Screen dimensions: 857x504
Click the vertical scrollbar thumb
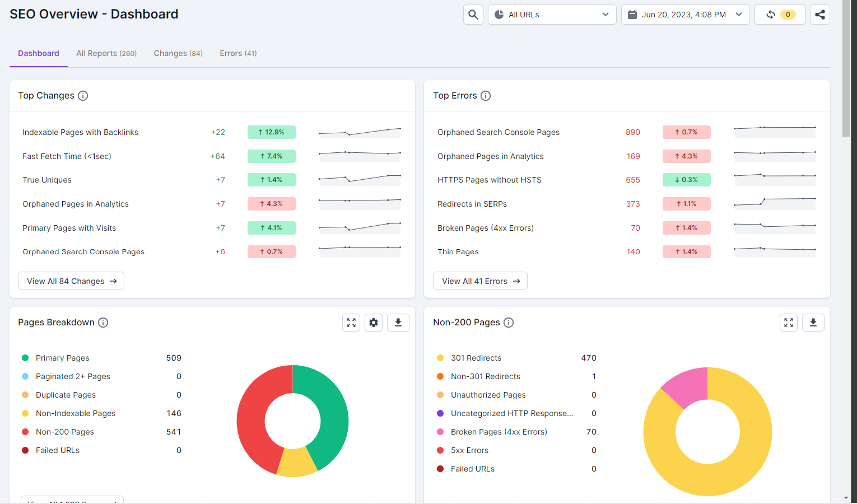tap(846, 68)
